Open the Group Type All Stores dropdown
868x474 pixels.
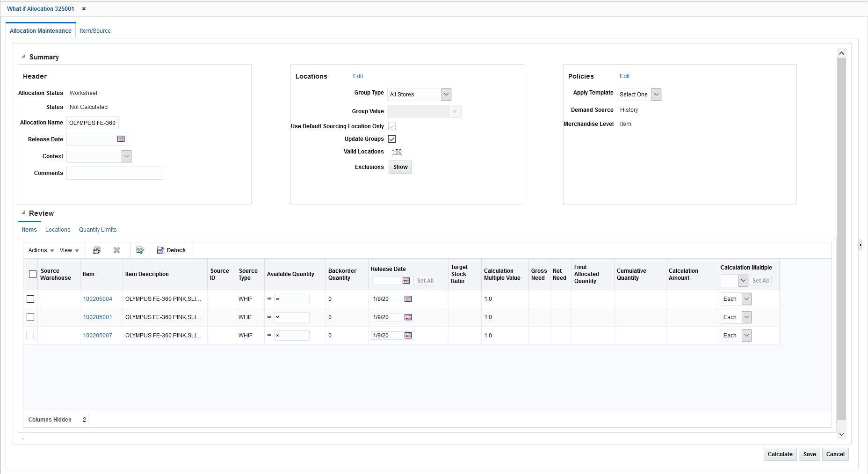[446, 94]
